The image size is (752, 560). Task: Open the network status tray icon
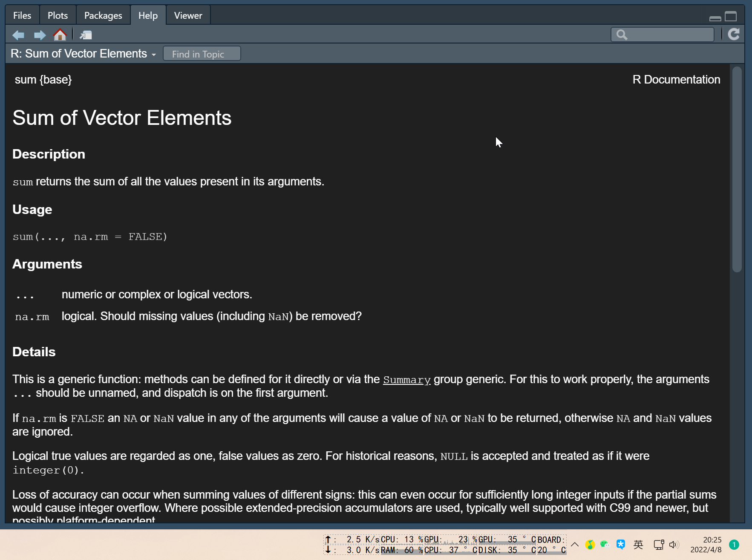coord(659,545)
